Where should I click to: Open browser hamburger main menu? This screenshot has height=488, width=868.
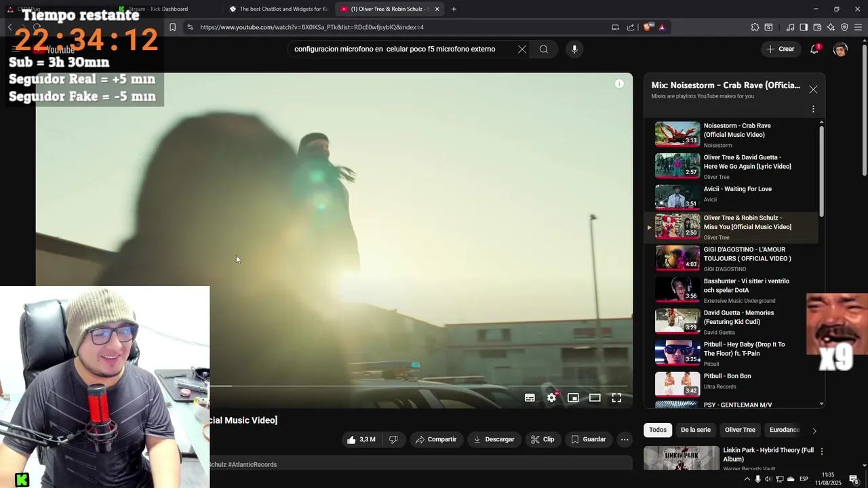click(858, 27)
